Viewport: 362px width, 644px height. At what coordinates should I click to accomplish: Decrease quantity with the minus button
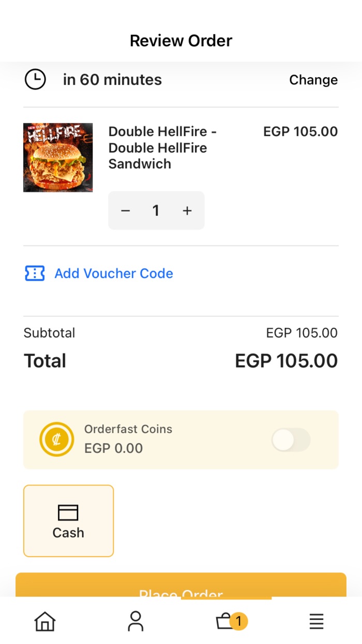tap(125, 210)
